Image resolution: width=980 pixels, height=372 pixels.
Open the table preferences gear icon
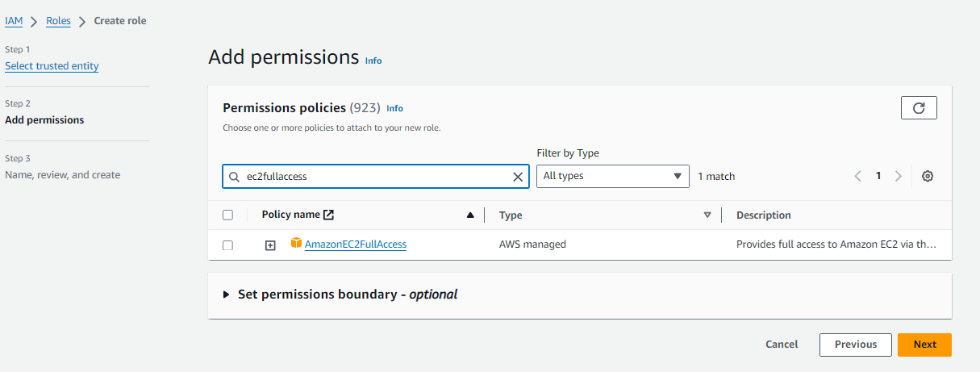[x=928, y=176]
